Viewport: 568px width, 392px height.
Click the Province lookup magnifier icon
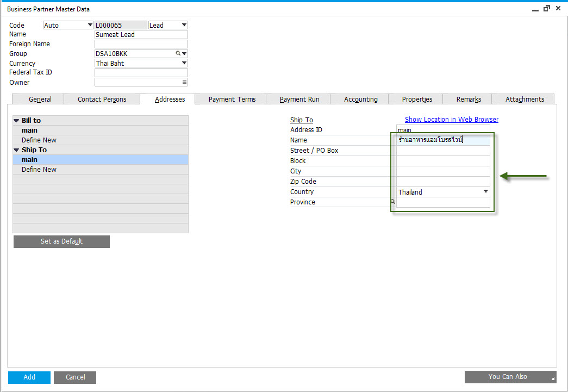pyautogui.click(x=393, y=201)
